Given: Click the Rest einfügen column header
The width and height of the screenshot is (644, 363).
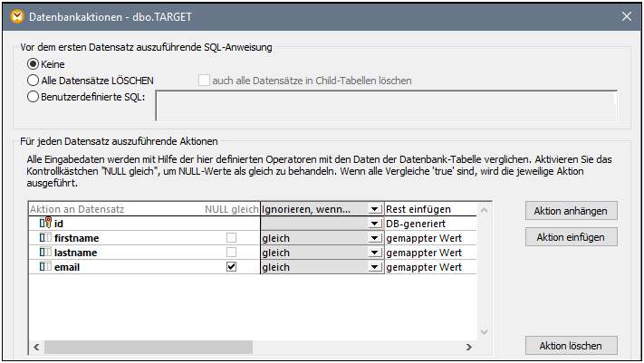Looking at the screenshot, I should pos(430,209).
